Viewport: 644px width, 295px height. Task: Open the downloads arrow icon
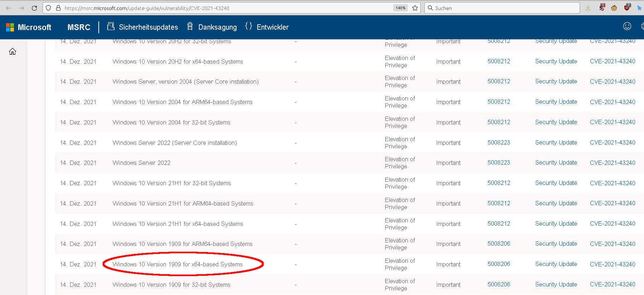point(588,8)
